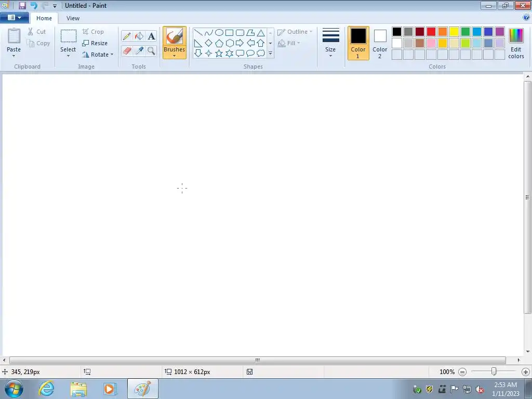The width and height of the screenshot is (532, 399).
Task: Pick the Right triangle shape
Action: coord(198,43)
